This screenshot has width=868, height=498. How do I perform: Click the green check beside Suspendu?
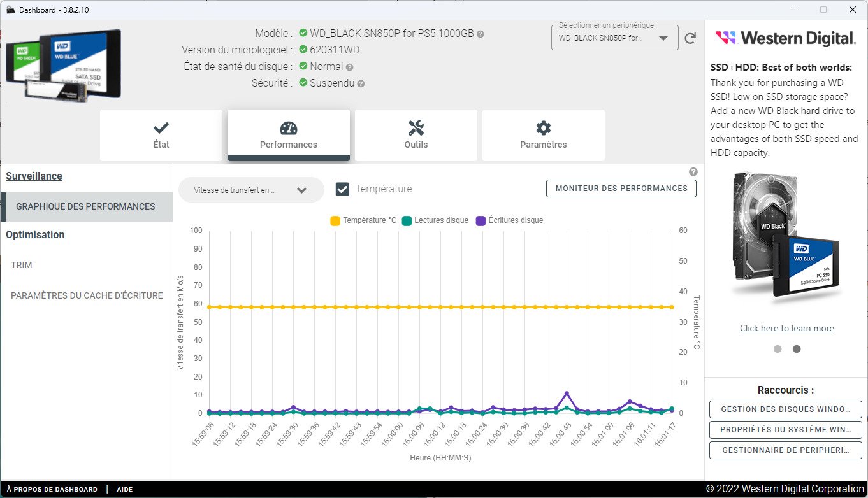click(x=303, y=83)
